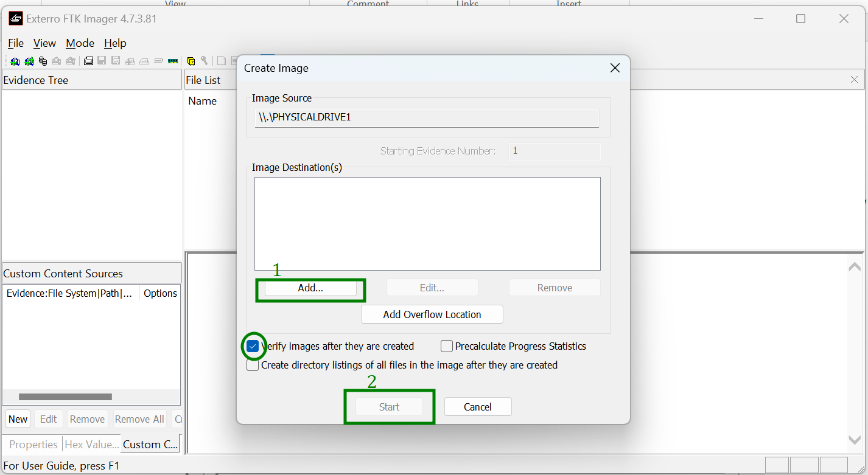The width and height of the screenshot is (868, 475).
Task: Click the FTK Imager title bar logo
Action: (x=15, y=19)
